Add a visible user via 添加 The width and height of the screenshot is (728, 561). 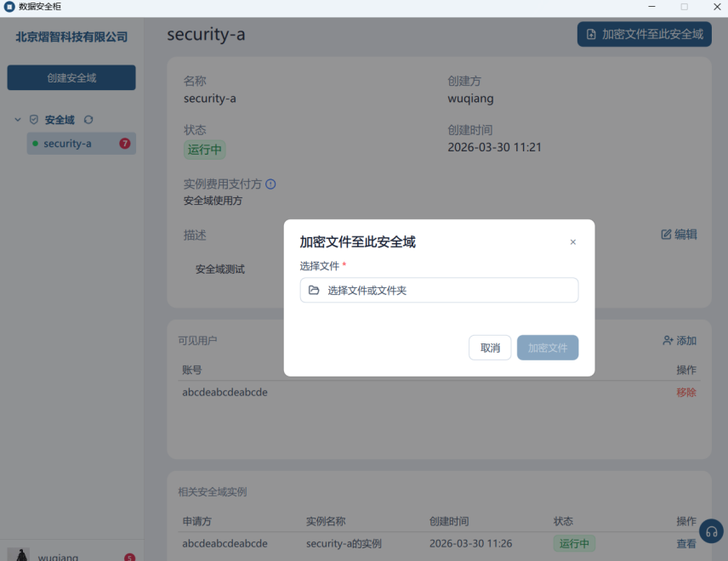679,341
